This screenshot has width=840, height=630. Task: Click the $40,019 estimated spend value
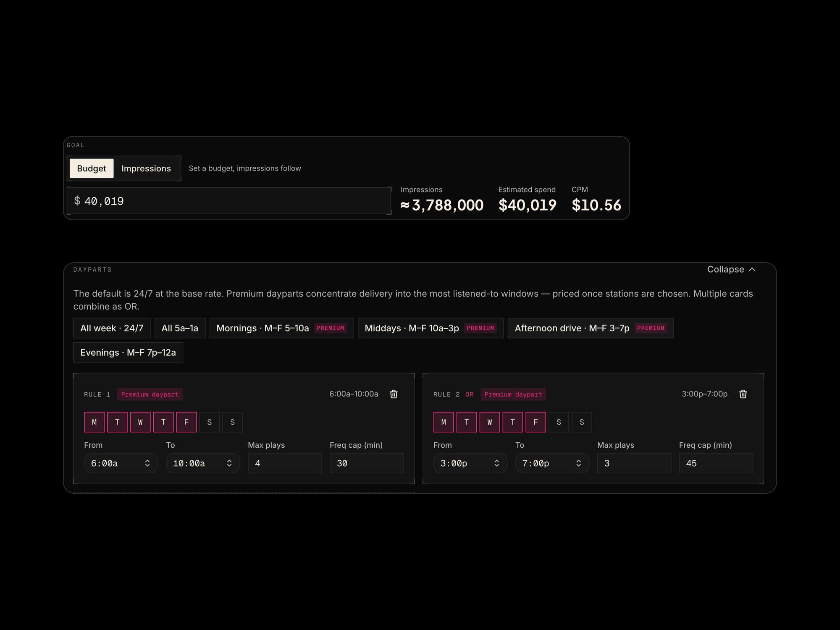coord(528,205)
